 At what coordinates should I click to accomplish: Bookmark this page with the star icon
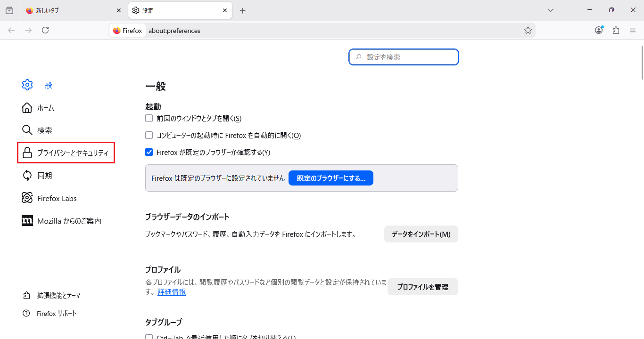tap(528, 30)
